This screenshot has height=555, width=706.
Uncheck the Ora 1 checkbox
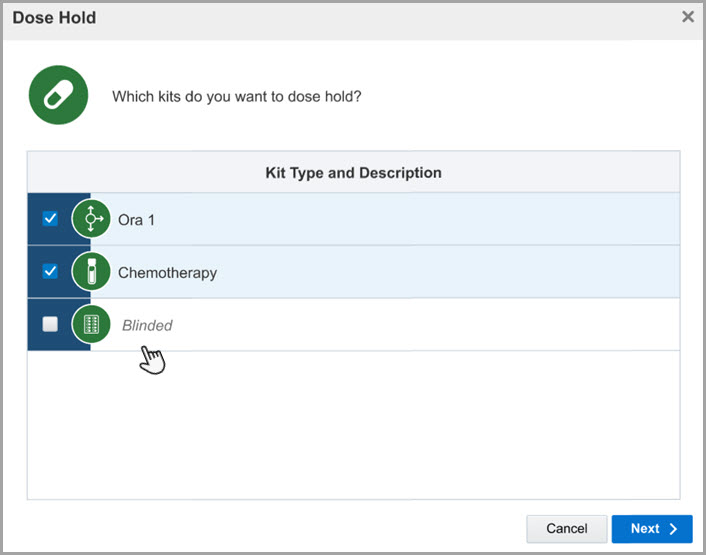point(50,219)
